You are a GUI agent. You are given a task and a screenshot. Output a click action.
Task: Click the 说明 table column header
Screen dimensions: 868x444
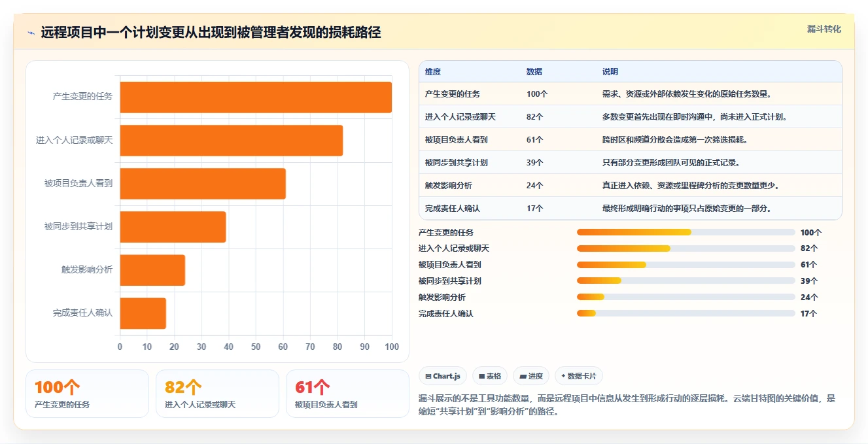(x=610, y=72)
